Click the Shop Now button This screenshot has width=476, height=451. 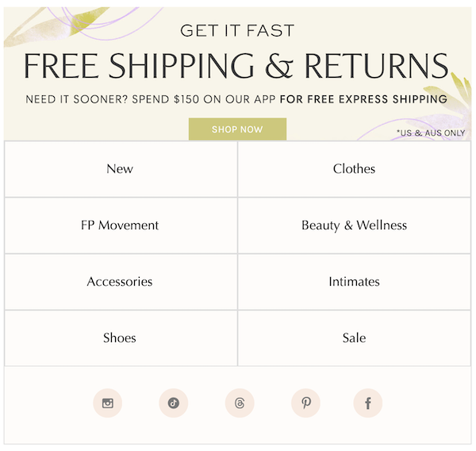[x=237, y=129]
